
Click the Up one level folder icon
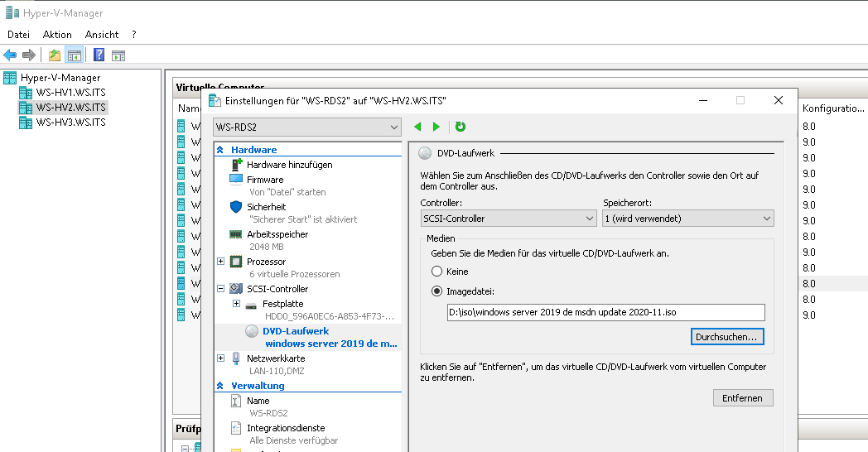55,55
